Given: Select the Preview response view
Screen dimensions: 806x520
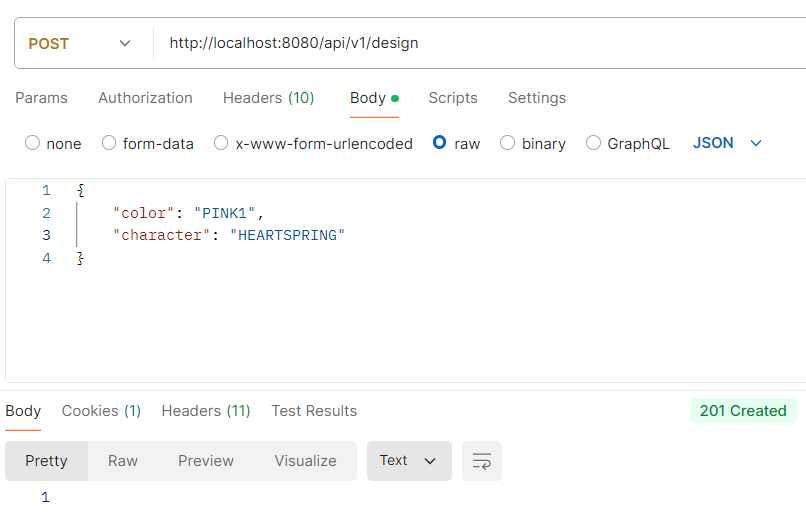Looking at the screenshot, I should point(206,461).
